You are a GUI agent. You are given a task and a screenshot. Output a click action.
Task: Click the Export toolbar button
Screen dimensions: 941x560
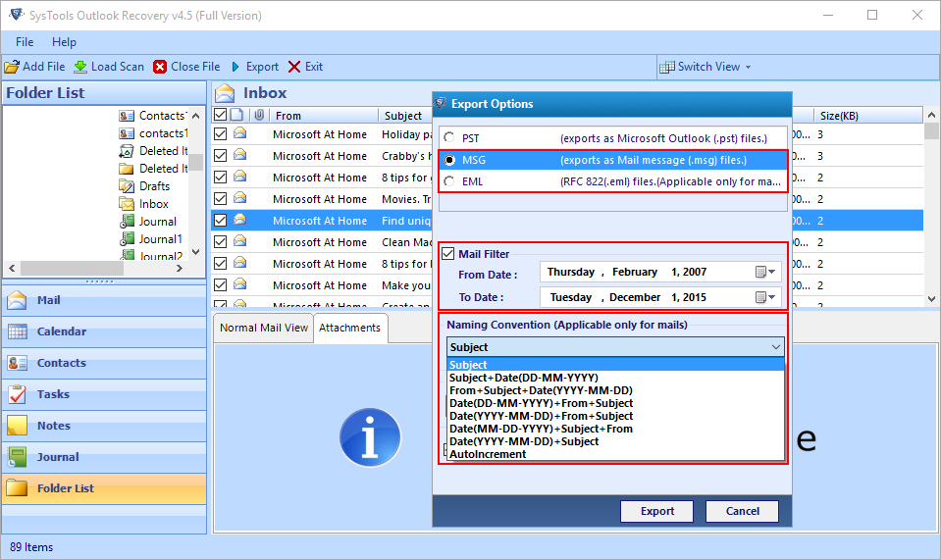[x=255, y=67]
